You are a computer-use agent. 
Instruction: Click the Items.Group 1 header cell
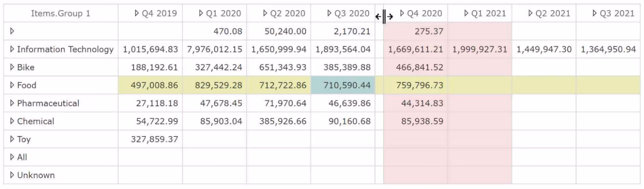pyautogui.click(x=61, y=13)
